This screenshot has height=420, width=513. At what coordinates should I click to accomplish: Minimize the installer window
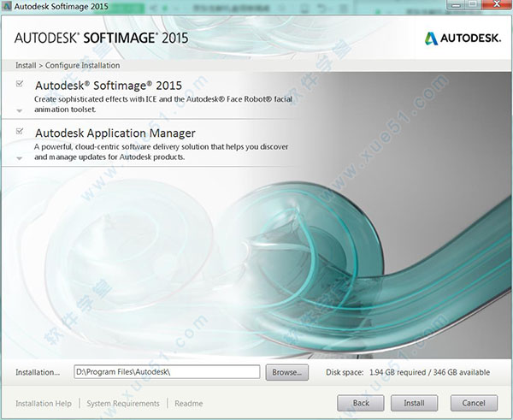tap(456, 4)
